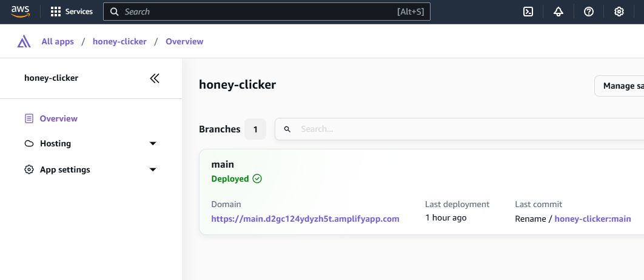Collapse sidebar with double chevron icon
Screen dimensions: 644x280
click(x=155, y=78)
